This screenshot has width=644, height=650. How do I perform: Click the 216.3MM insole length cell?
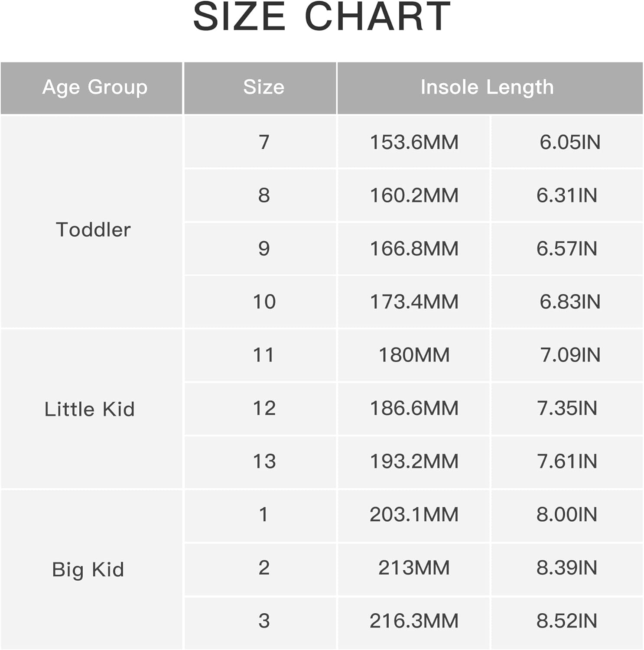pos(414,621)
